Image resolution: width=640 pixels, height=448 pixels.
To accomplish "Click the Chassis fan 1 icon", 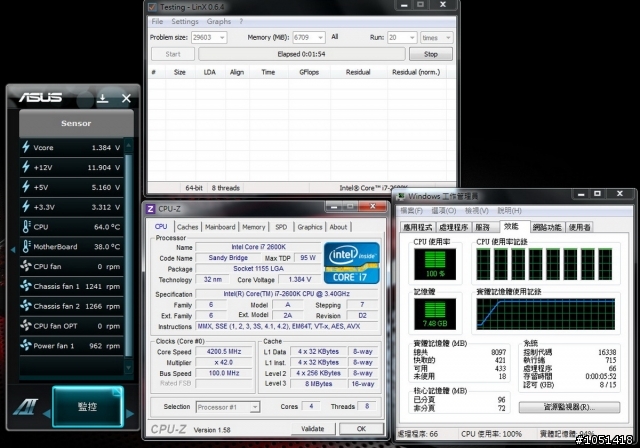I will [26, 286].
